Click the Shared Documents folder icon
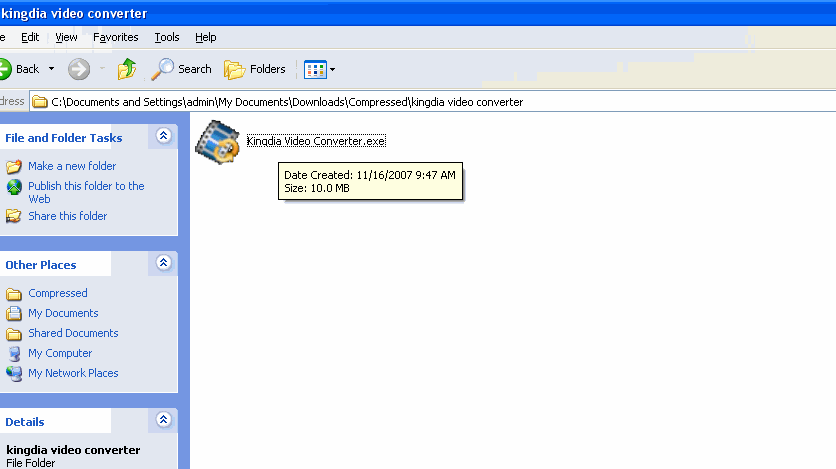Viewport: 836px width, 469px height. 14,334
